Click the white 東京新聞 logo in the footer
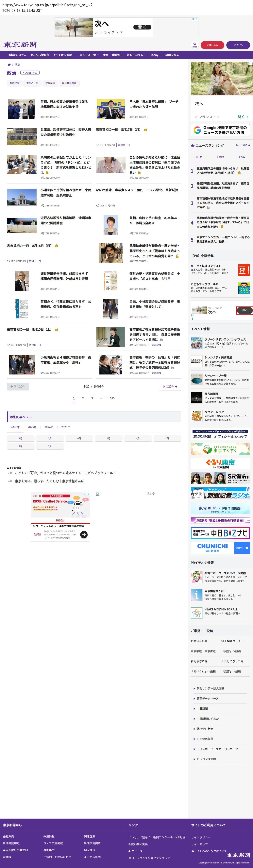 pos(238,855)
